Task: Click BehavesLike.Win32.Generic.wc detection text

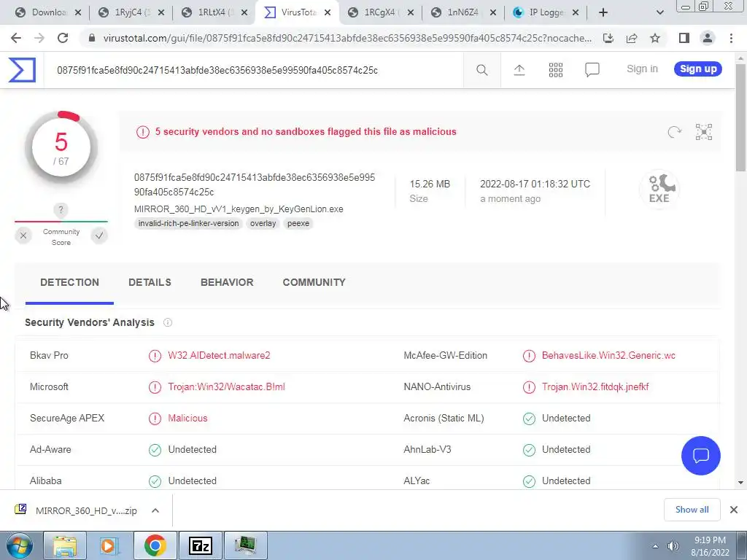Action: tap(608, 356)
